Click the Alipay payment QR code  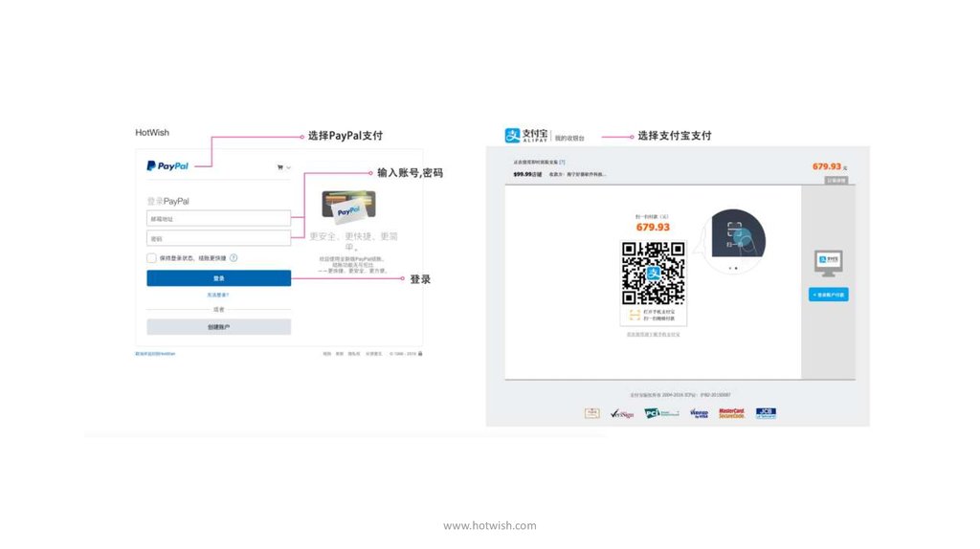[654, 273]
